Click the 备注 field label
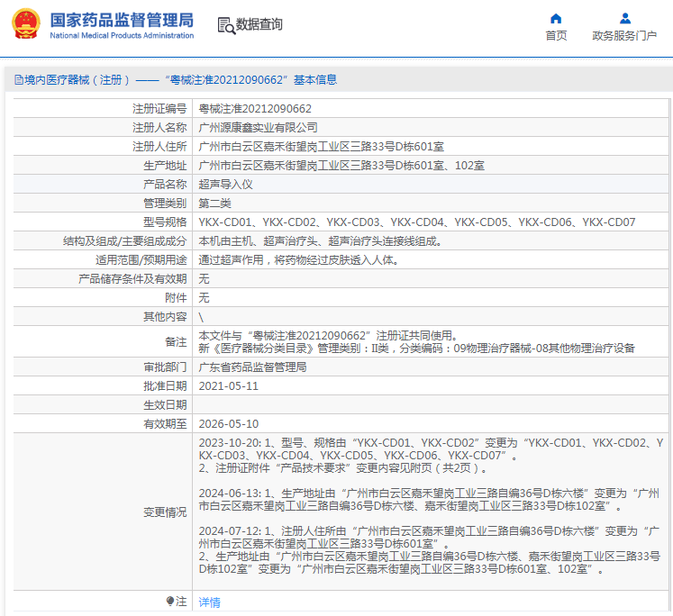The width and height of the screenshot is (673, 616). pyautogui.click(x=176, y=342)
